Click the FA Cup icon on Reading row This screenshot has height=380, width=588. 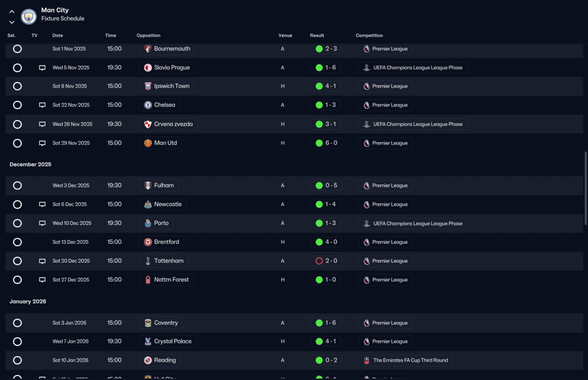click(x=367, y=360)
